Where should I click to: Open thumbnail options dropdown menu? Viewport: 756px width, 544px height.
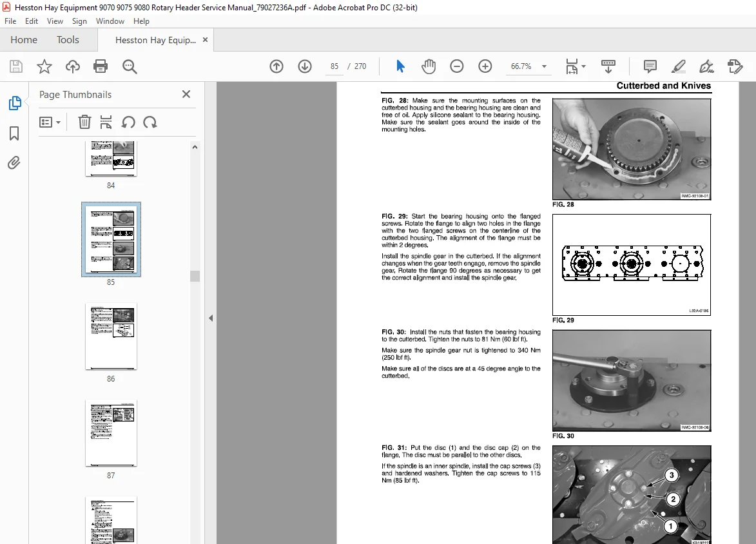(50, 122)
